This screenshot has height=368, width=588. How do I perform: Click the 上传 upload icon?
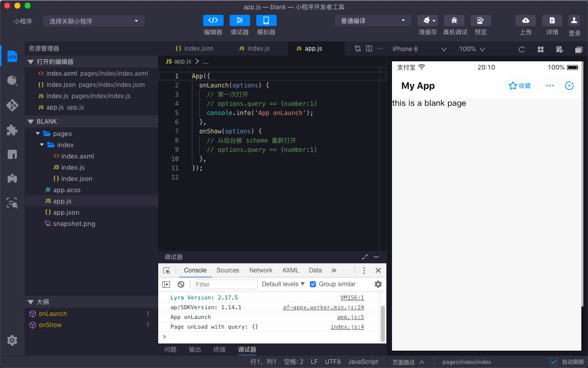click(x=526, y=20)
